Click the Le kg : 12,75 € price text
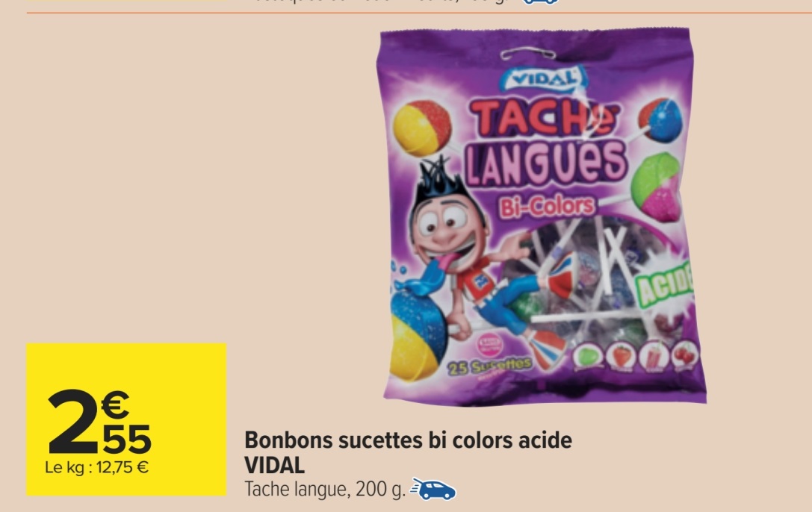This screenshot has height=512, width=812. click(97, 467)
